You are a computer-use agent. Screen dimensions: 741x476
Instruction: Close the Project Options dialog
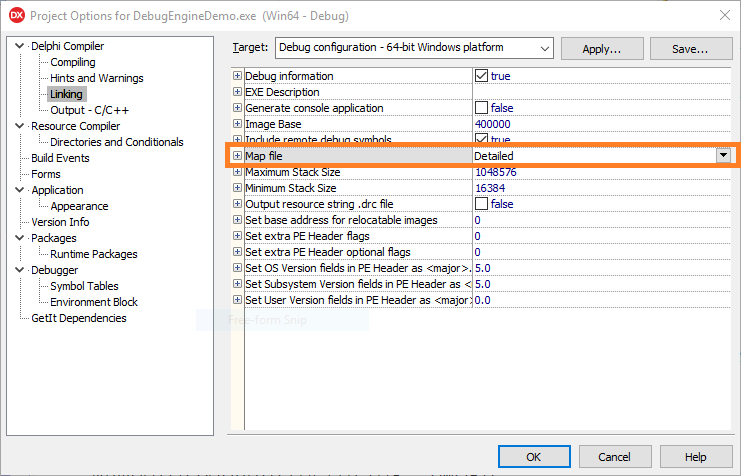pyautogui.click(x=725, y=15)
